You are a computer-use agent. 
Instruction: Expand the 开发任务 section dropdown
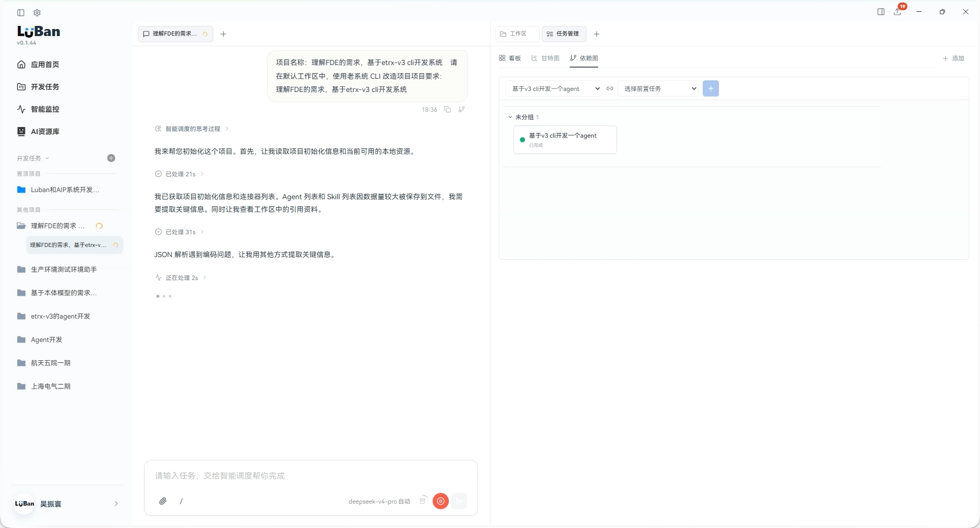33,158
